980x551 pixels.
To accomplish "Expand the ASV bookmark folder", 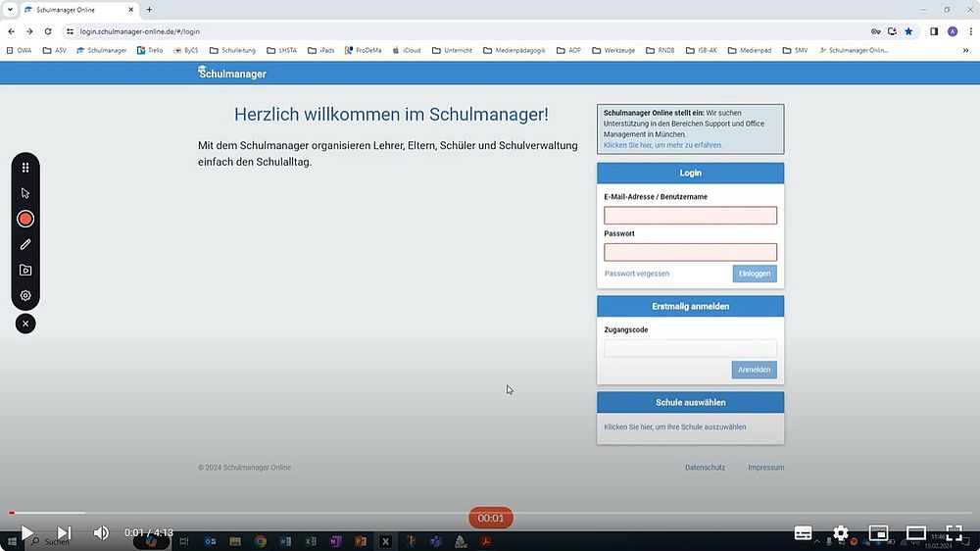I will pyautogui.click(x=54, y=50).
